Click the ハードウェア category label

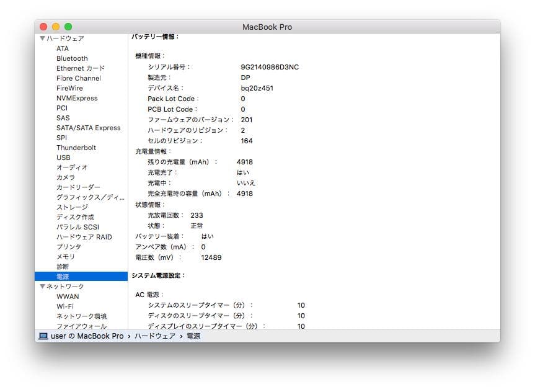point(65,38)
